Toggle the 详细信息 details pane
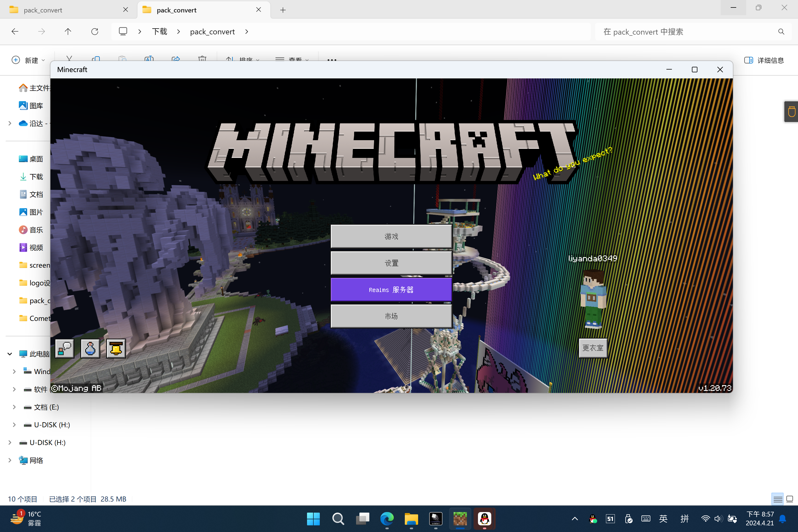The height and width of the screenshot is (532, 798). [x=764, y=60]
